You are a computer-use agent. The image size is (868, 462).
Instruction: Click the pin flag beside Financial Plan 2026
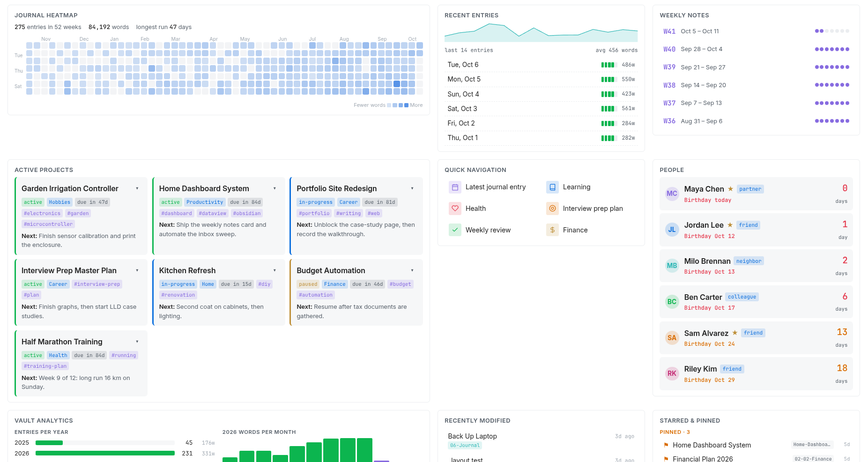click(666, 459)
